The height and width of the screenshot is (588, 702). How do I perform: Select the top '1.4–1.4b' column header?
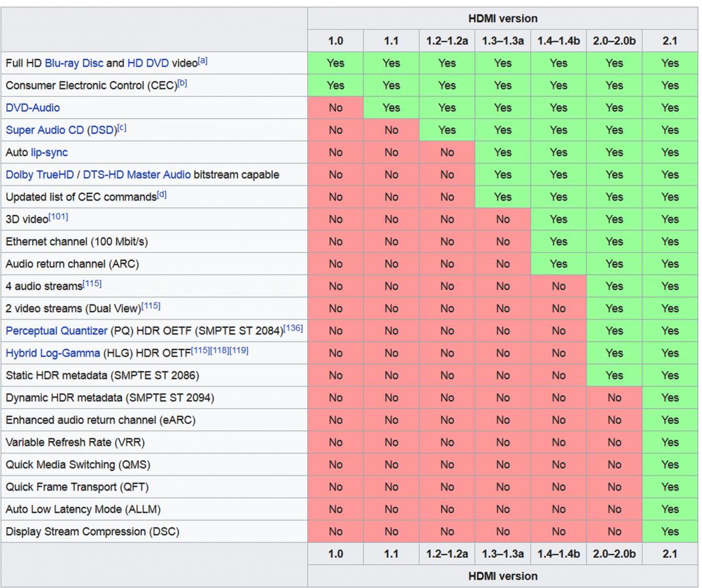point(559,41)
